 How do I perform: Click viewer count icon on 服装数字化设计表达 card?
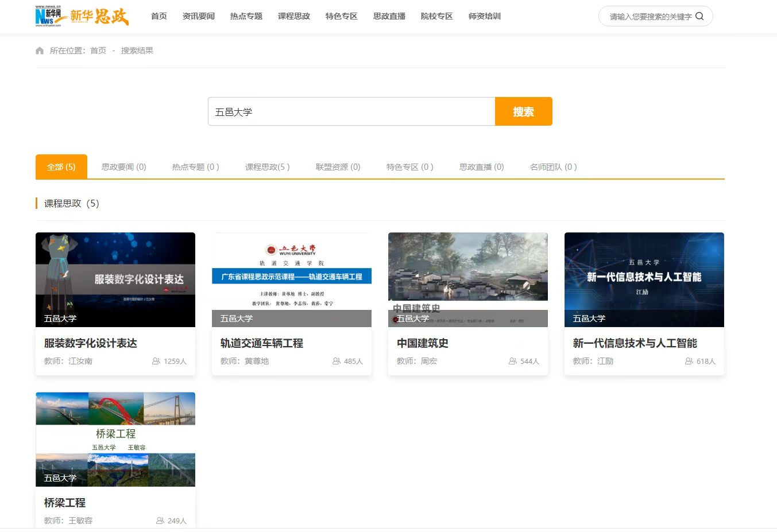(156, 361)
